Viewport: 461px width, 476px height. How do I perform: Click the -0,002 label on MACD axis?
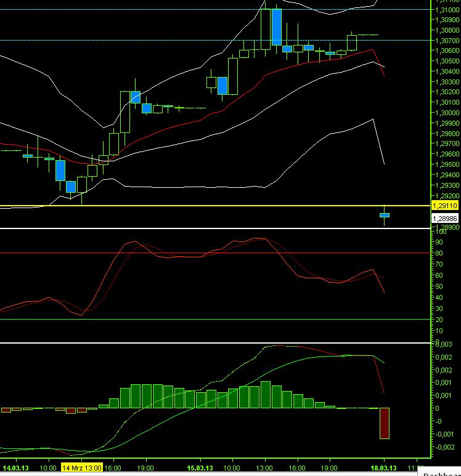click(444, 447)
